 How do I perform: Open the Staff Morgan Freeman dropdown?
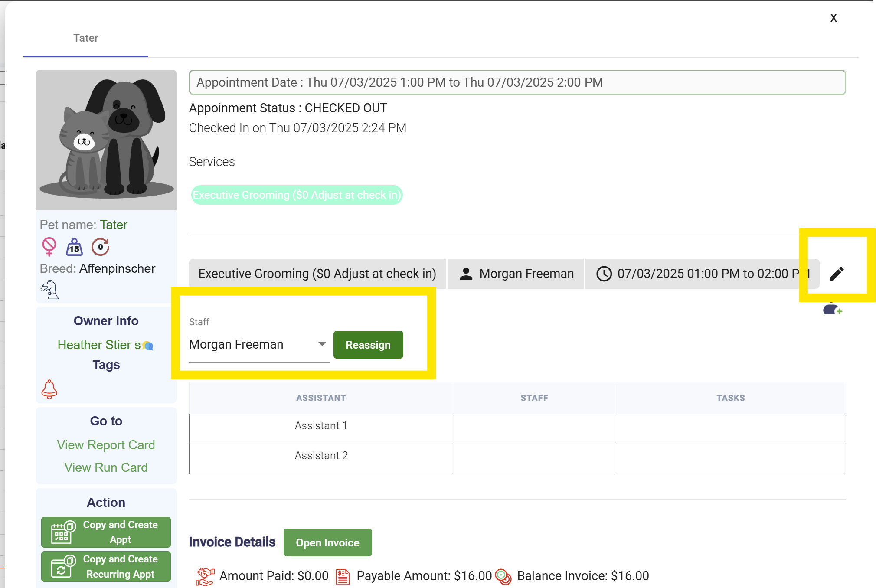tap(258, 344)
